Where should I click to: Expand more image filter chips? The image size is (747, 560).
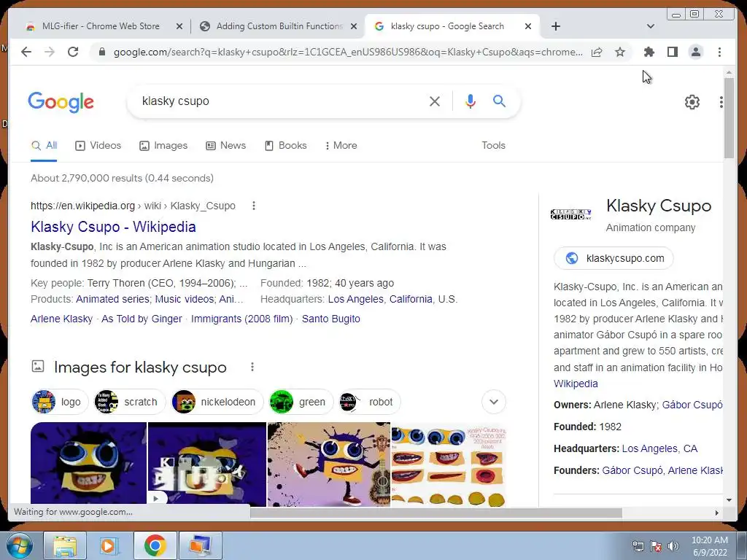click(494, 402)
